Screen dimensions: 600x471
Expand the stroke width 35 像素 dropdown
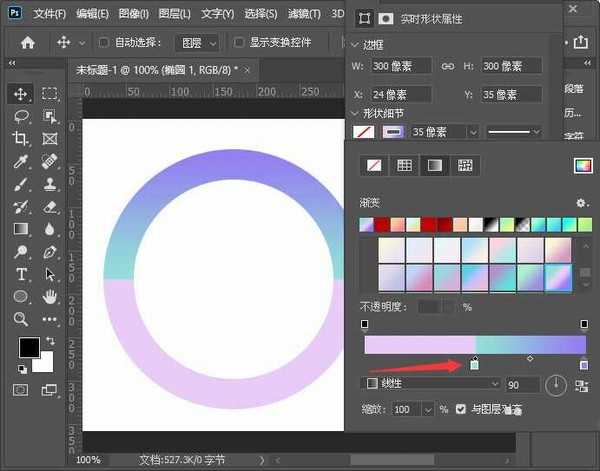pos(472,132)
